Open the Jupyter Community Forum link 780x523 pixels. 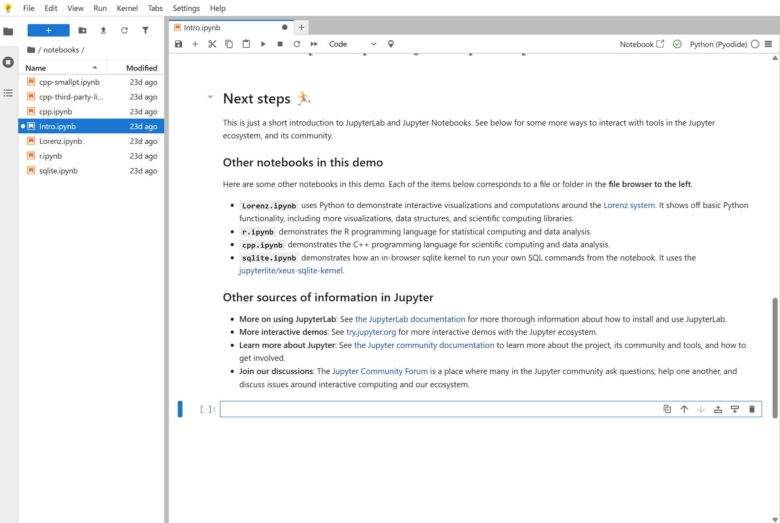(380, 371)
